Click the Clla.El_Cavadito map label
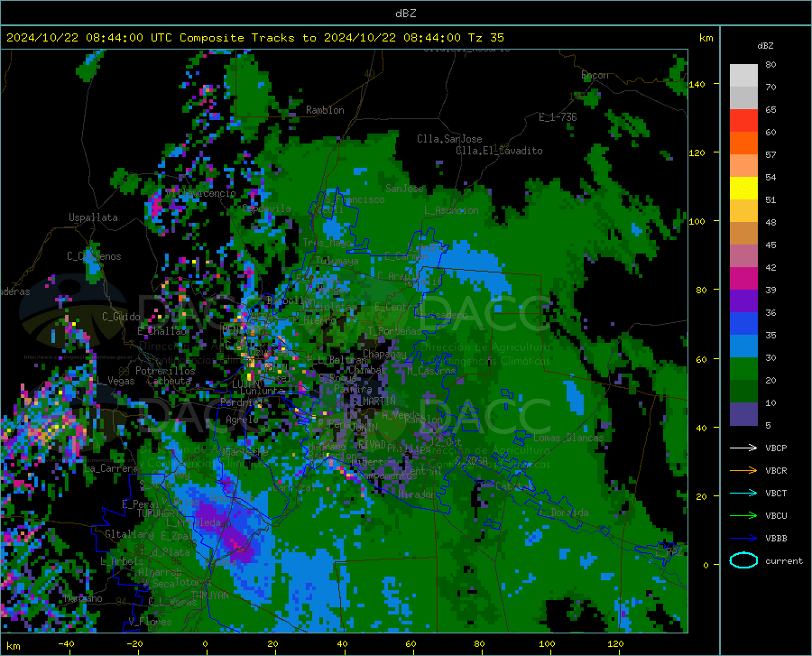Image resolution: width=812 pixels, height=656 pixels. pos(499,151)
